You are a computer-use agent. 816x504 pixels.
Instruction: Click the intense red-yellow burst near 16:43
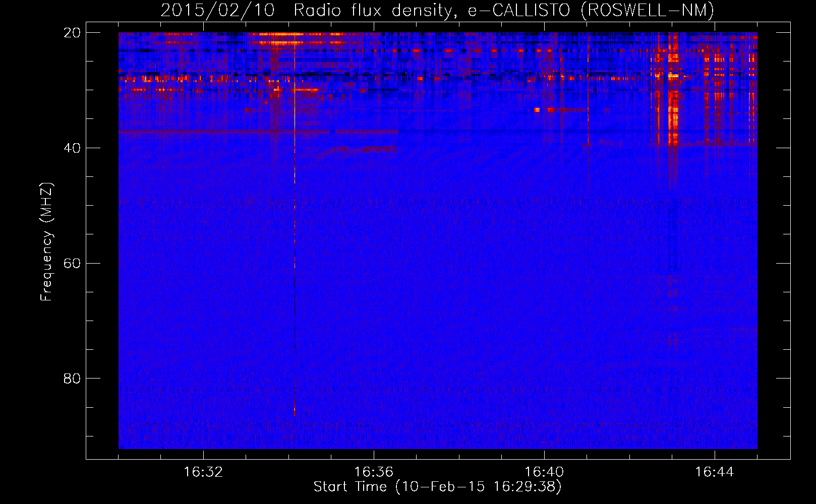point(673,89)
